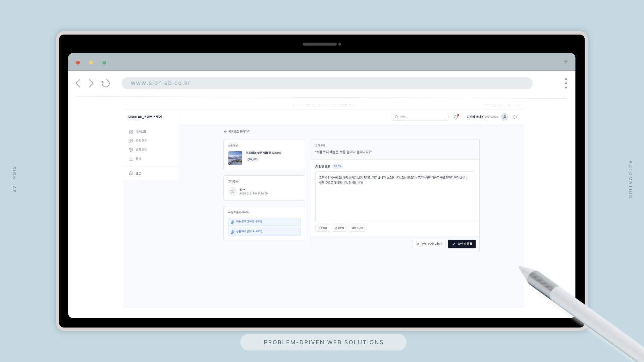Viewport: 644px width, 362px height.
Task: Click 승인 및 등록 button
Action: point(462,244)
